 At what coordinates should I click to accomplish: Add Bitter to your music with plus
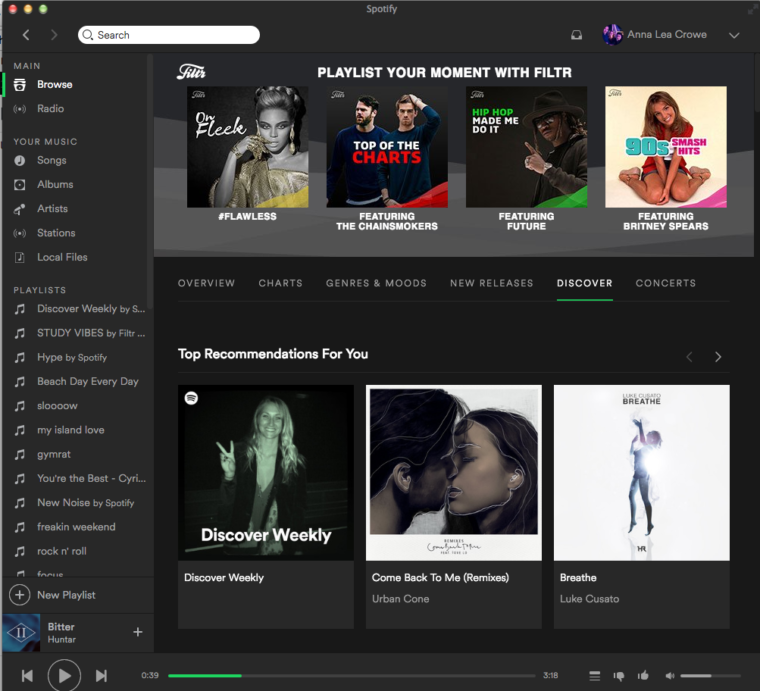pyautogui.click(x=138, y=632)
